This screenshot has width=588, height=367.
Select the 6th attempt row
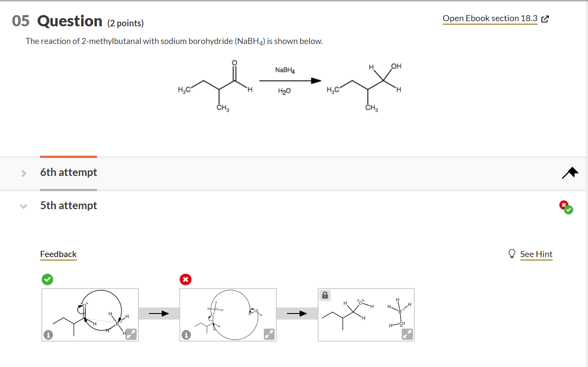coord(69,172)
